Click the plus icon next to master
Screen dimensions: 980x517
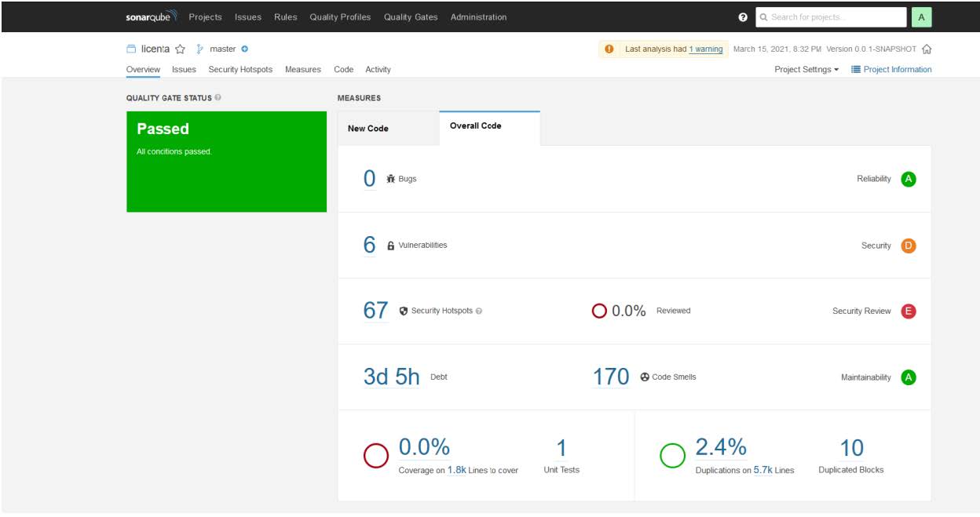245,49
